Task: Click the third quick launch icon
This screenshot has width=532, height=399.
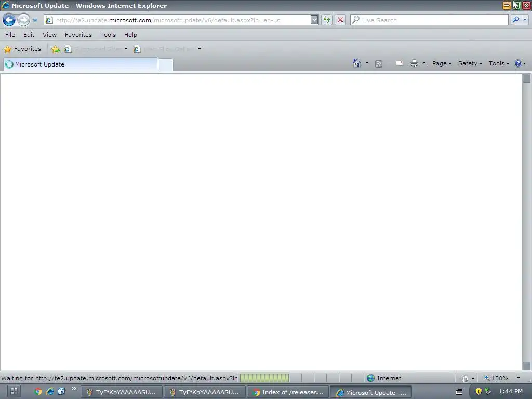Action: pyautogui.click(x=61, y=391)
